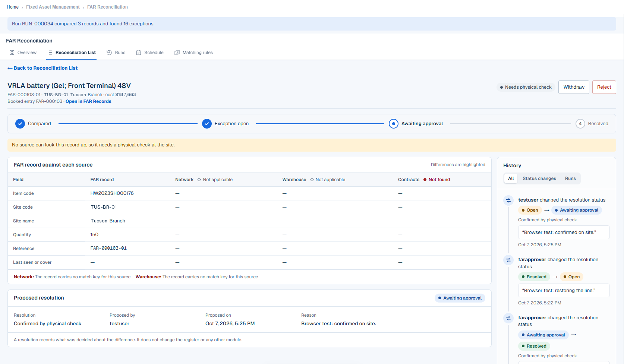
Task: Click the Schedule calendar icon
Action: click(x=139, y=53)
